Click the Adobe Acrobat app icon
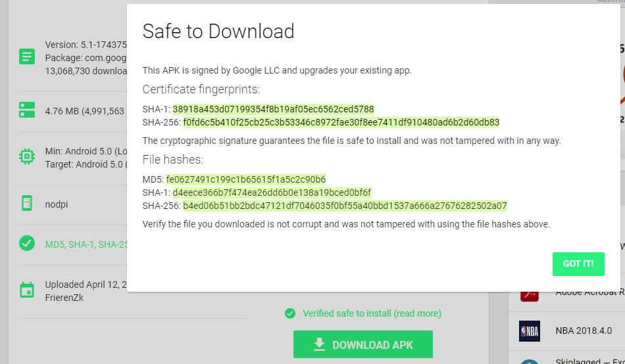 pyautogui.click(x=530, y=296)
